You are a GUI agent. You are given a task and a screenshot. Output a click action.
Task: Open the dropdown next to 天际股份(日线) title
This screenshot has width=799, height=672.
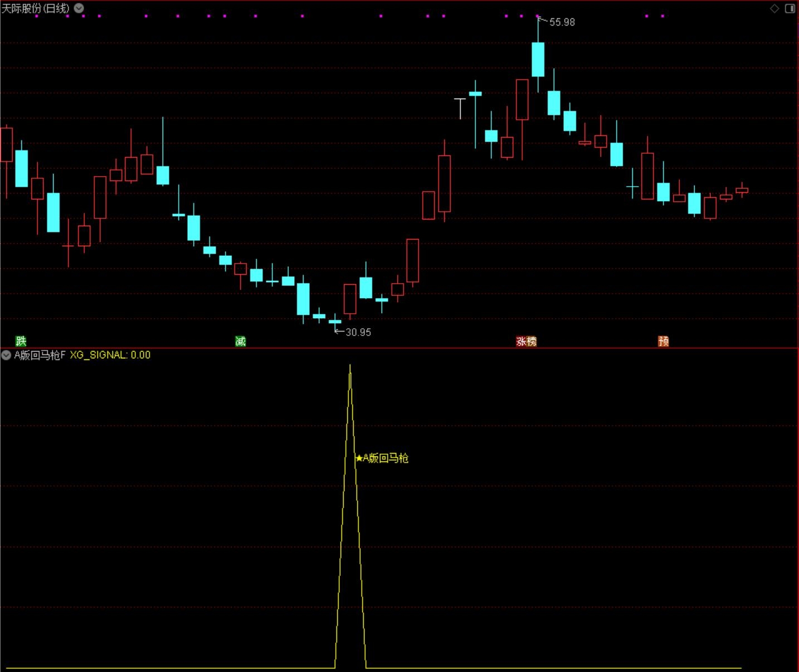point(79,8)
